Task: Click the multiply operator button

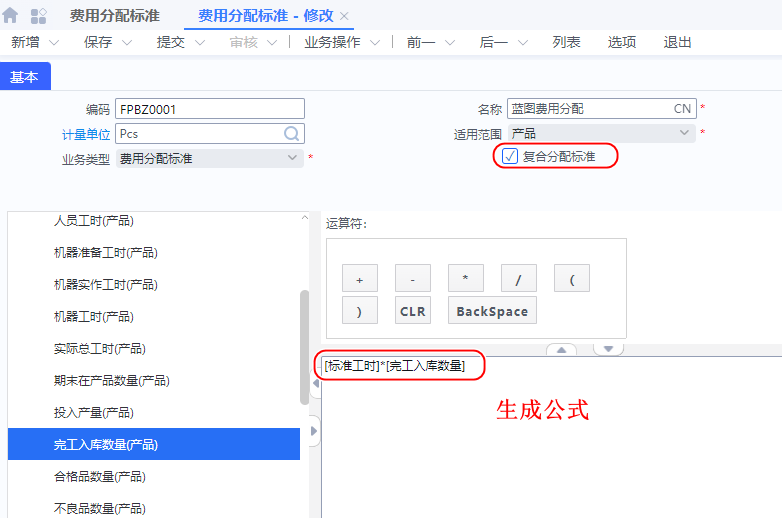Action: [x=466, y=281]
